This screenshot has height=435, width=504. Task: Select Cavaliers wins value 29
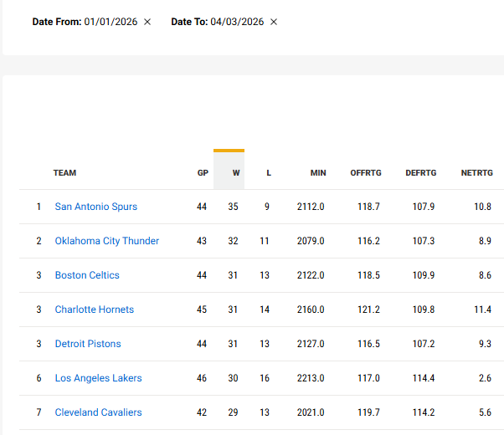point(234,412)
